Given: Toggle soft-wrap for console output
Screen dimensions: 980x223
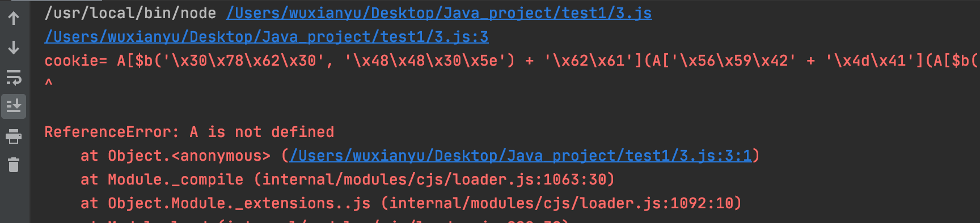Looking at the screenshot, I should pyautogui.click(x=14, y=77).
